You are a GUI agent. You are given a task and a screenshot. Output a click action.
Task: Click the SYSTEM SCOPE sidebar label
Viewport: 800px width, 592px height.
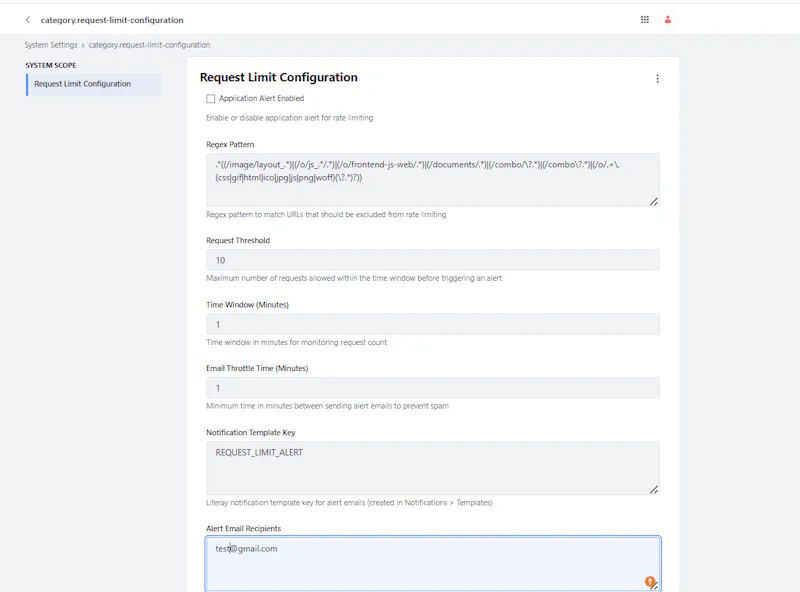coord(51,65)
